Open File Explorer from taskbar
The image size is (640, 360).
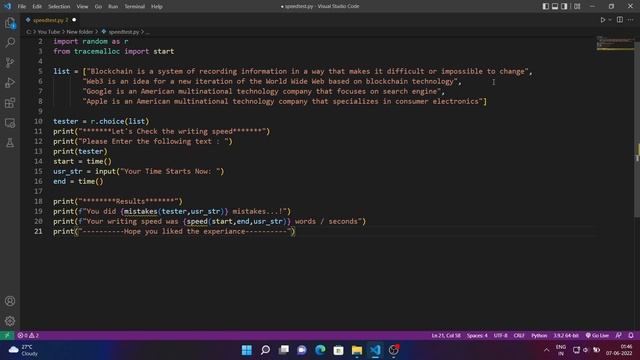coord(357,350)
